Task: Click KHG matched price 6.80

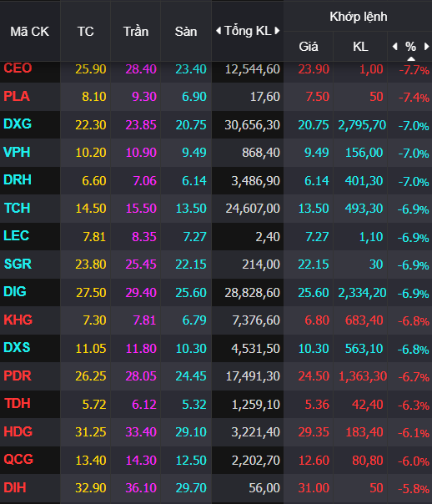Action: coord(317,320)
